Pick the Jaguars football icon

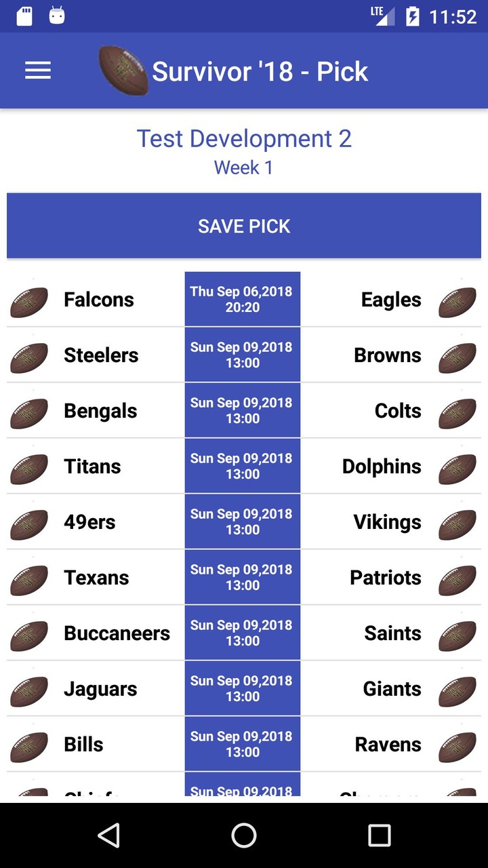tap(28, 692)
